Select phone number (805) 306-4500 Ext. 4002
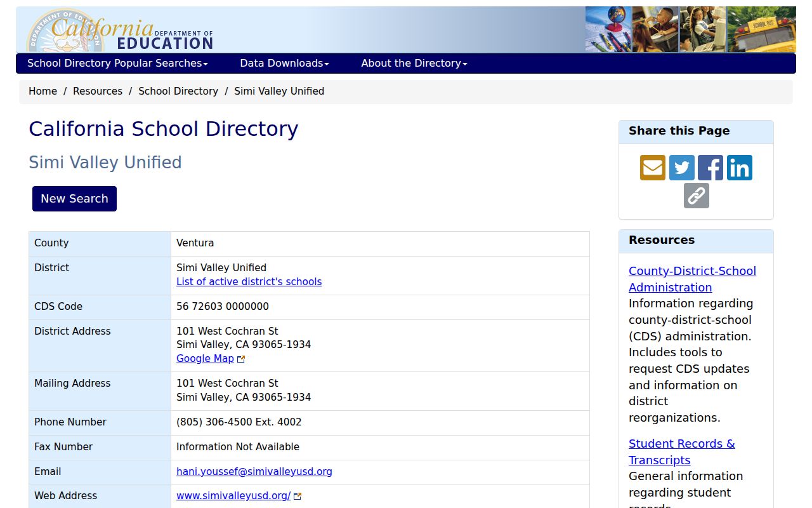This screenshot has height=508, width=812. pos(239,422)
